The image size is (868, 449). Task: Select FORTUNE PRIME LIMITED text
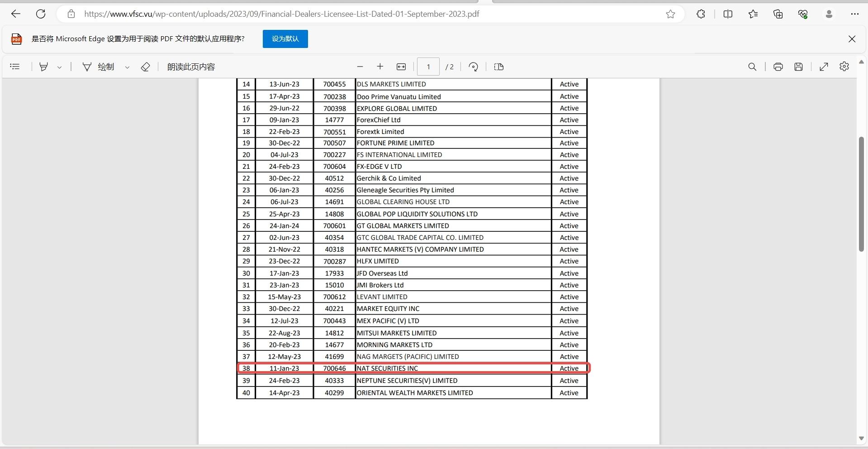pyautogui.click(x=395, y=143)
